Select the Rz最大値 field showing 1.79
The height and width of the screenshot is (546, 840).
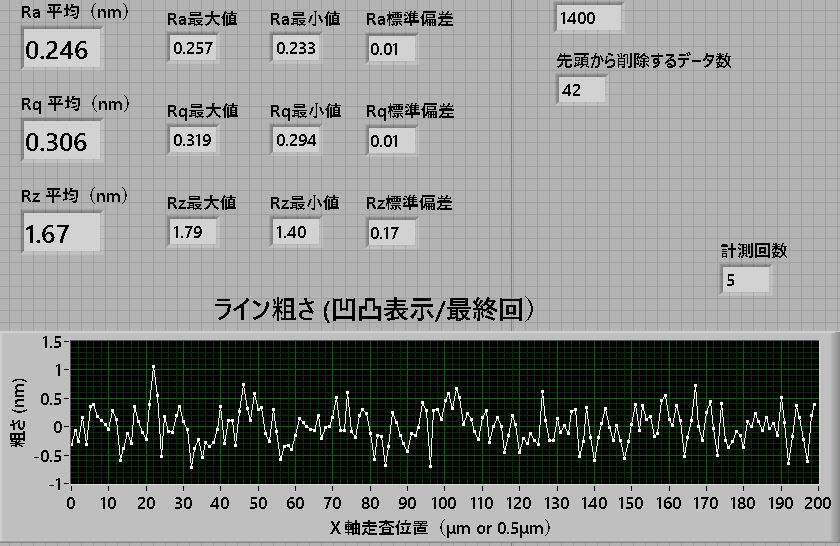click(193, 232)
